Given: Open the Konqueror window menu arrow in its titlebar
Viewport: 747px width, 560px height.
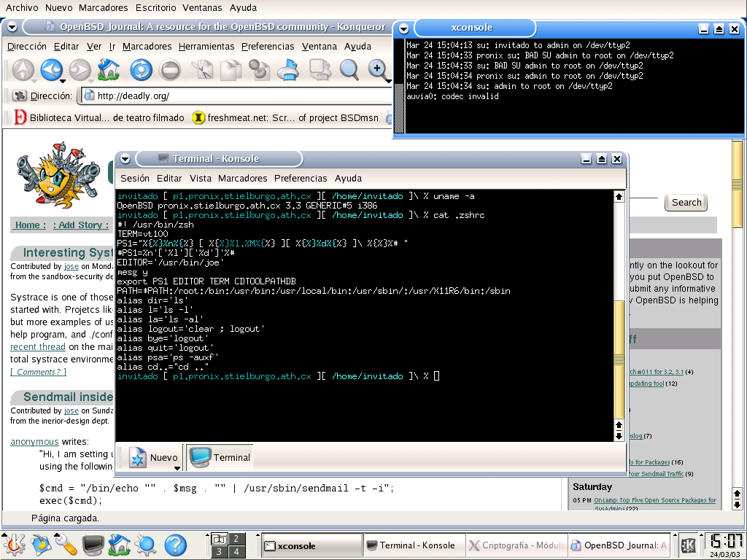Looking at the screenshot, I should (x=12, y=27).
